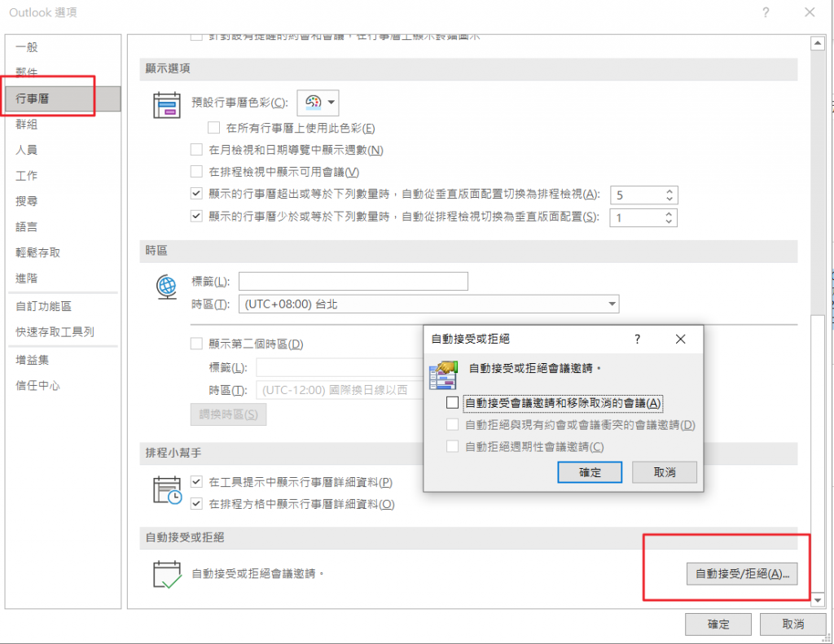
Task: Decrease the 垂直版面配置 threshold value 1
Action: 669,221
